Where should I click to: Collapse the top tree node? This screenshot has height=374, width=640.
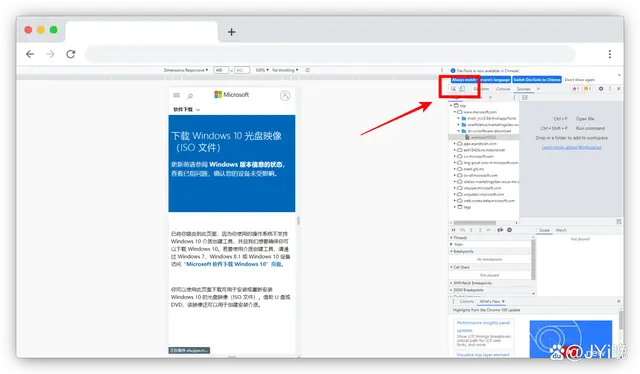451,105
